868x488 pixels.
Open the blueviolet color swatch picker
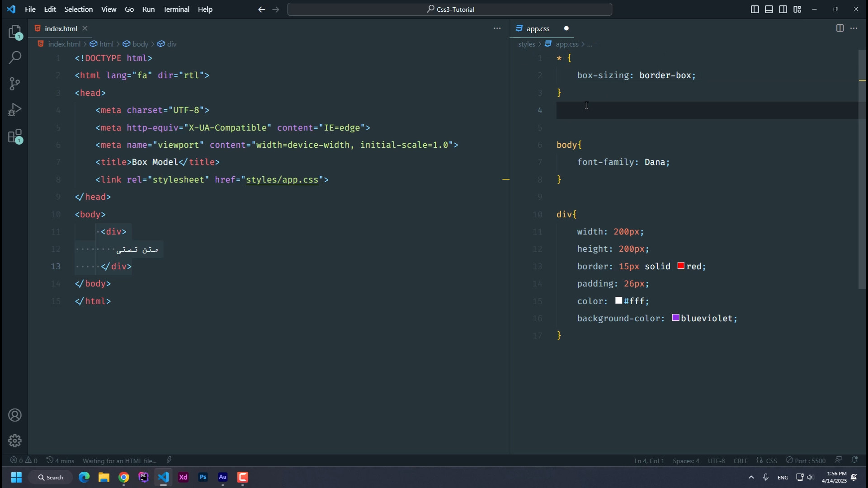click(675, 318)
